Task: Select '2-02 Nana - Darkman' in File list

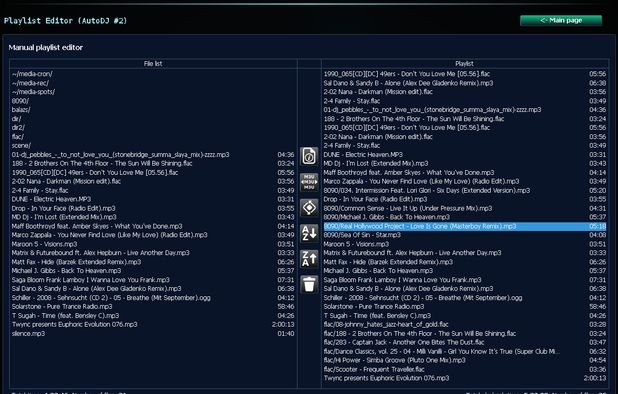Action: pos(153,182)
